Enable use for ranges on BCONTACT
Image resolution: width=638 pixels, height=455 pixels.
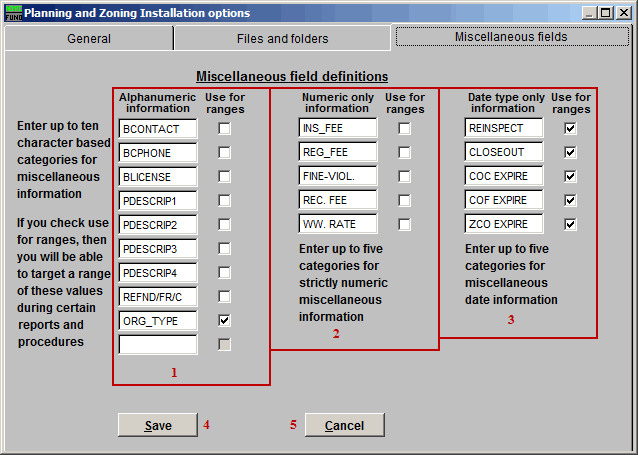224,129
